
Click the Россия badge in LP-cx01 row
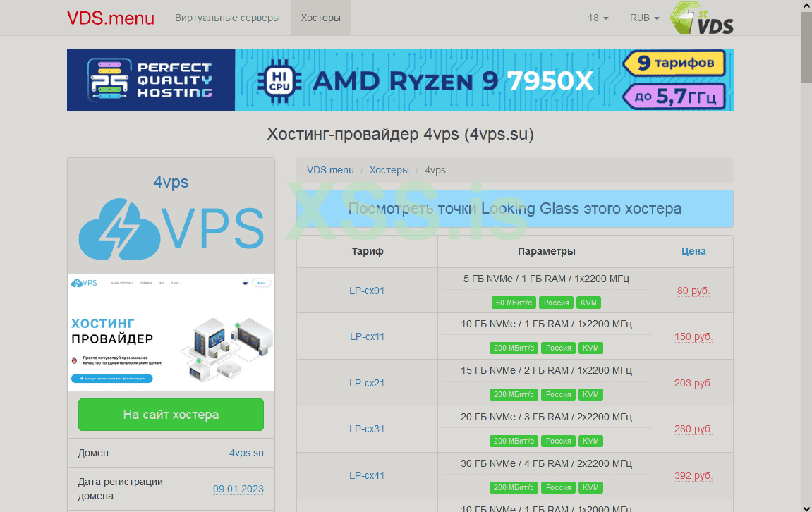556,303
